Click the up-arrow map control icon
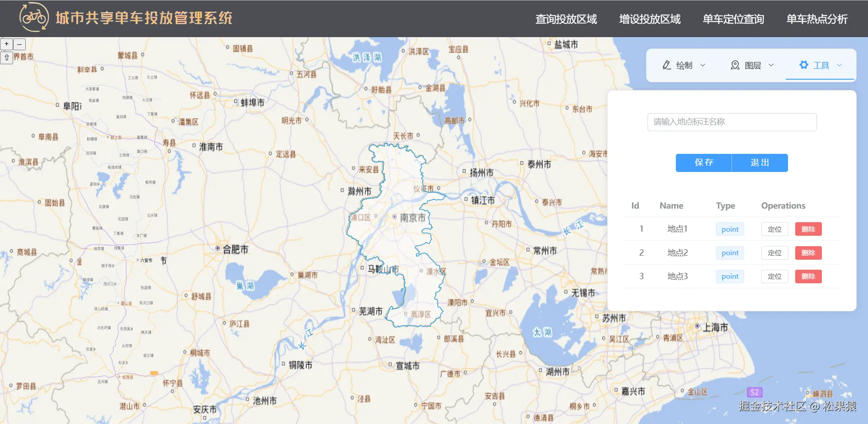 [6, 58]
